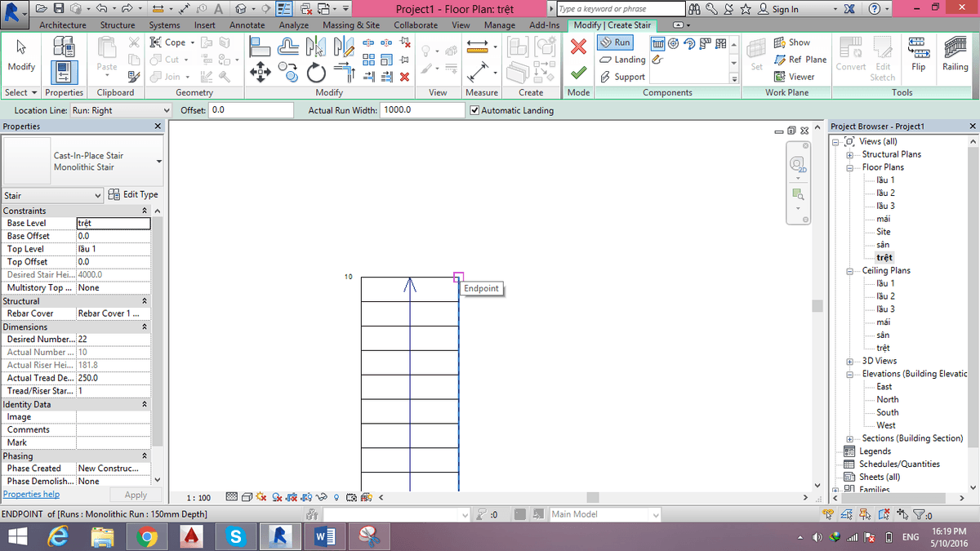Open the Collaborate ribbon tab
This screenshot has height=551, width=980.
coord(416,25)
